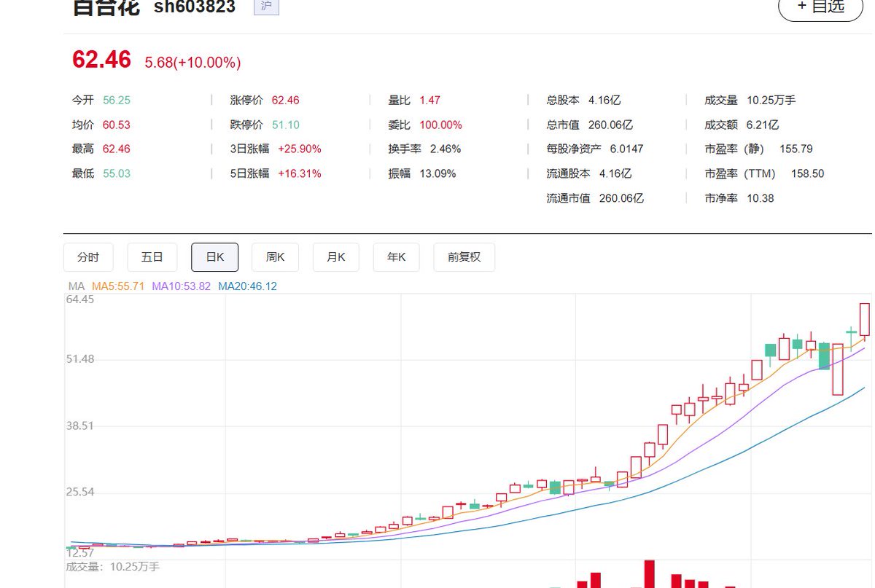Switch to 周K chart tab
Screen dimensions: 875x588
(276, 257)
